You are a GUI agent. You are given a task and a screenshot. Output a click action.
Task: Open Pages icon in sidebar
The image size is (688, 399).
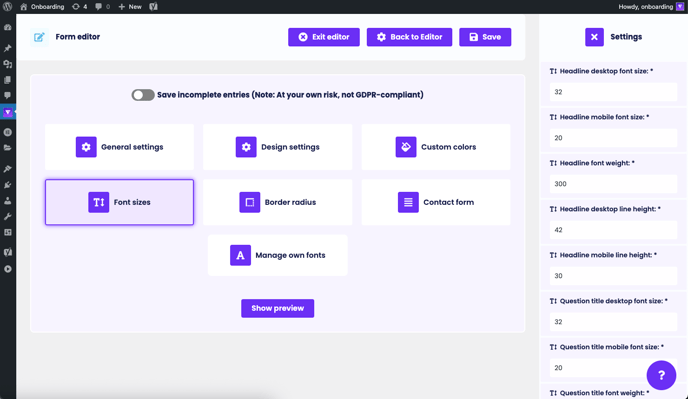(7, 80)
